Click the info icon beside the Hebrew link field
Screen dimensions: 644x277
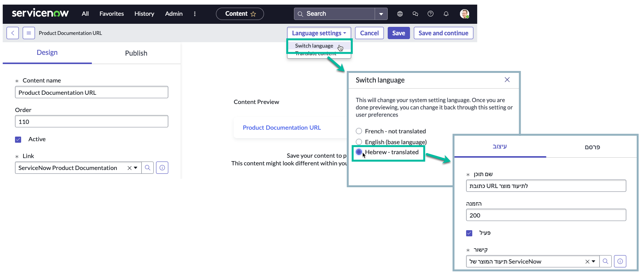point(620,261)
